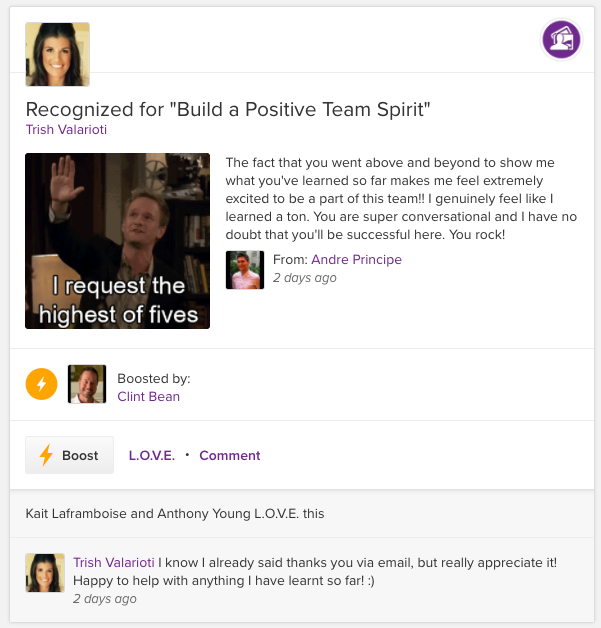Open Clint Bean's profile link
Image resolution: width=601 pixels, height=628 pixels.
(x=148, y=396)
